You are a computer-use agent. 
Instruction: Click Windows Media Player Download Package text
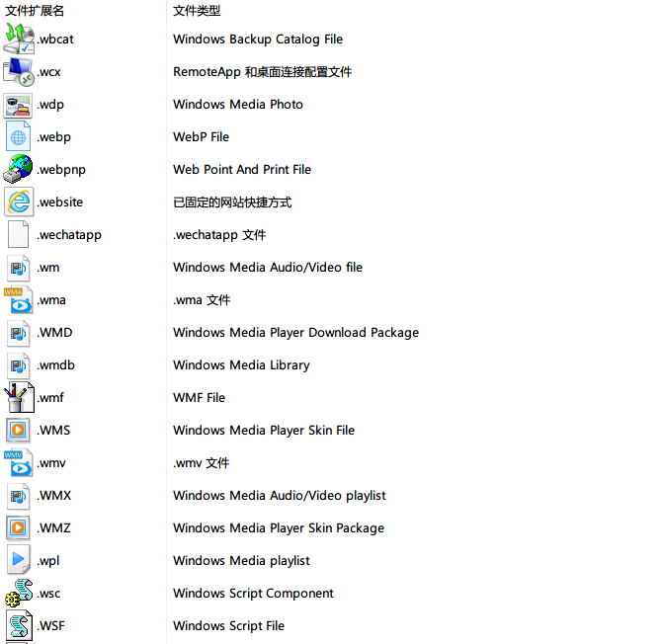click(x=295, y=333)
